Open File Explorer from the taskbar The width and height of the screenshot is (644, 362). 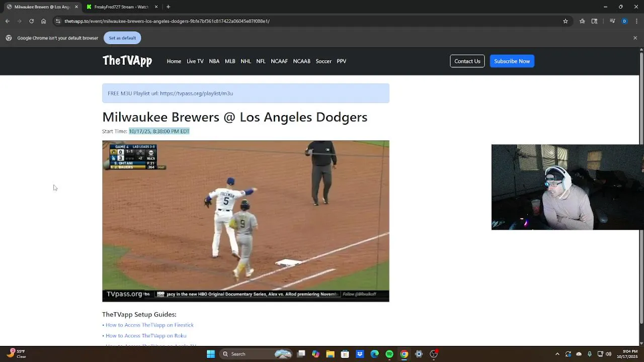tap(330, 354)
